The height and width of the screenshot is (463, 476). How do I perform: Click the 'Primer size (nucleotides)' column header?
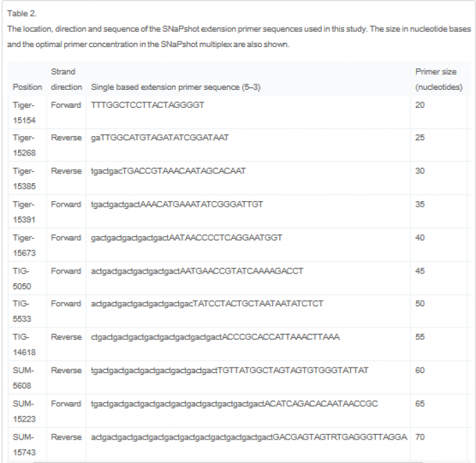(x=439, y=79)
